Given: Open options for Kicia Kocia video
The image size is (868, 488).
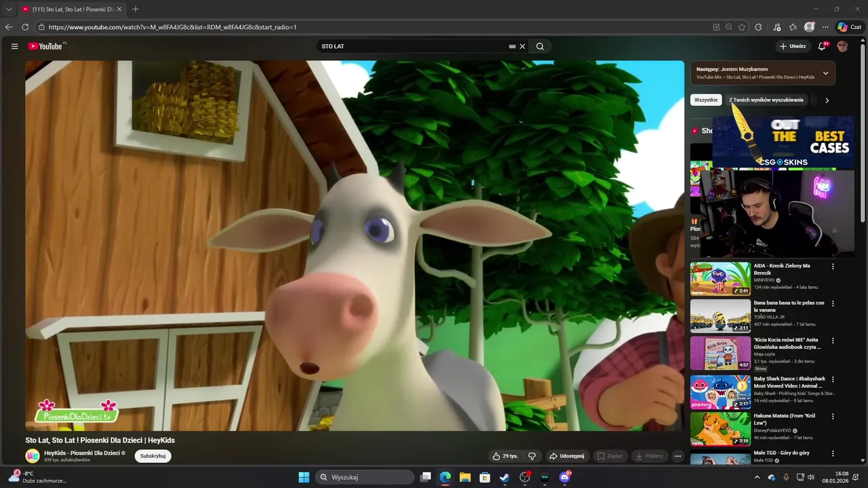Looking at the screenshot, I should [x=833, y=341].
